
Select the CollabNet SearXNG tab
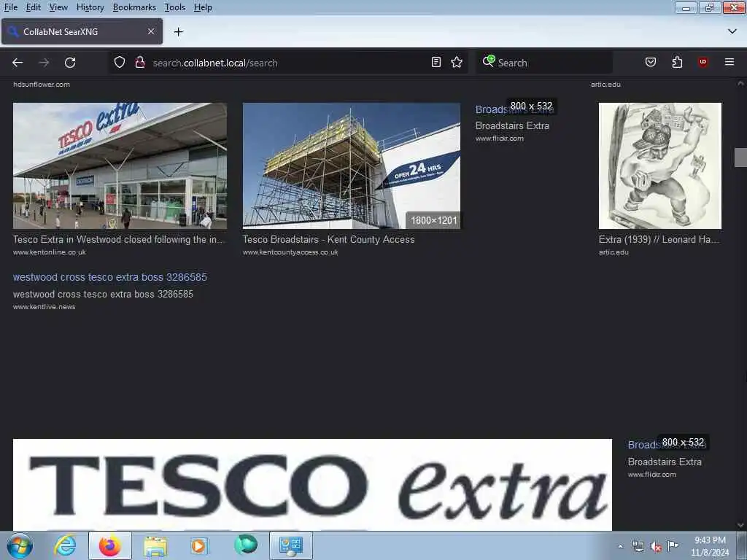82,31
